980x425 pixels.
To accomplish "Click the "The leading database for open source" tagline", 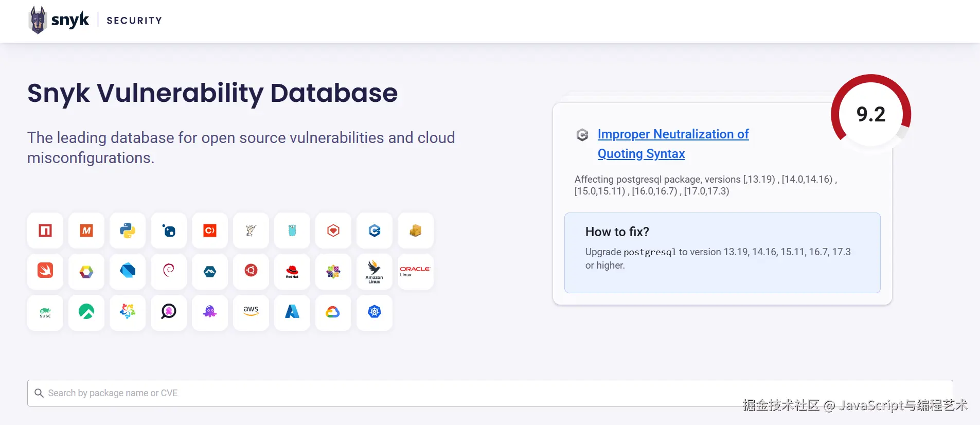I will [241, 148].
